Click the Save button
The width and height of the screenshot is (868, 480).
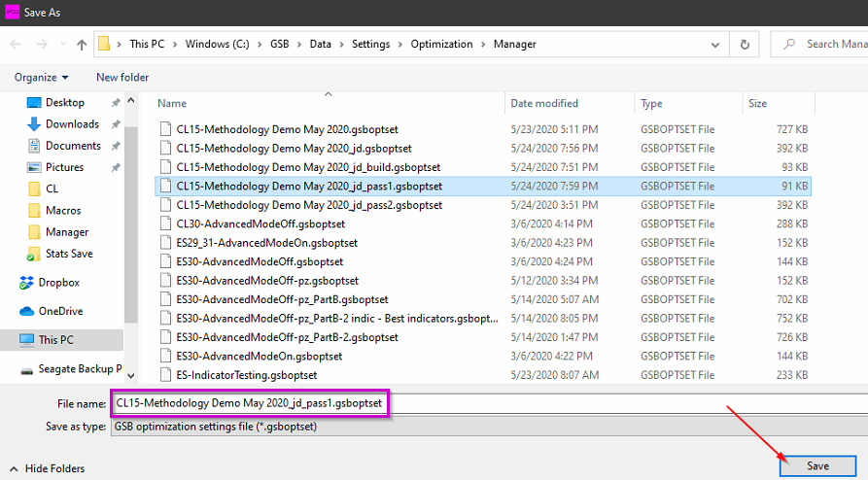tap(817, 465)
